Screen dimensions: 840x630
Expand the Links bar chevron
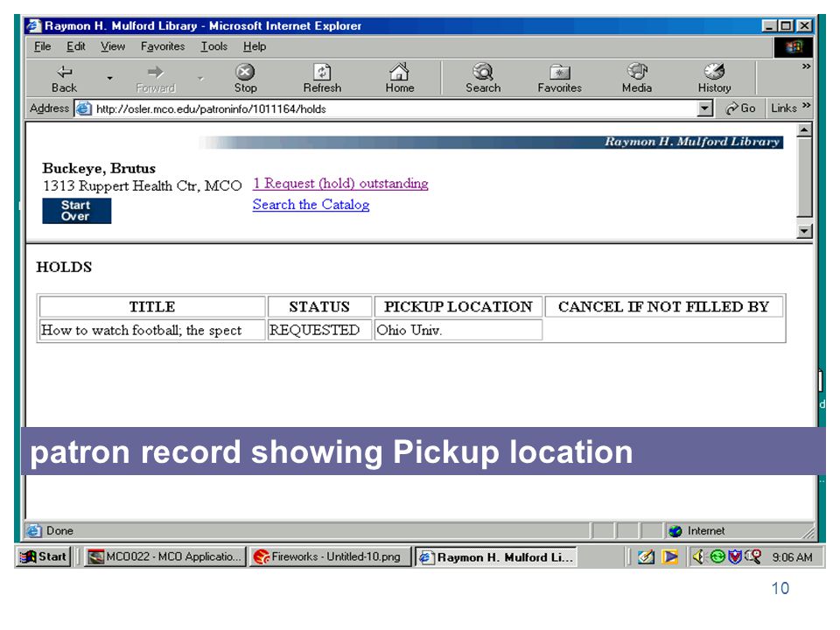pos(806,105)
